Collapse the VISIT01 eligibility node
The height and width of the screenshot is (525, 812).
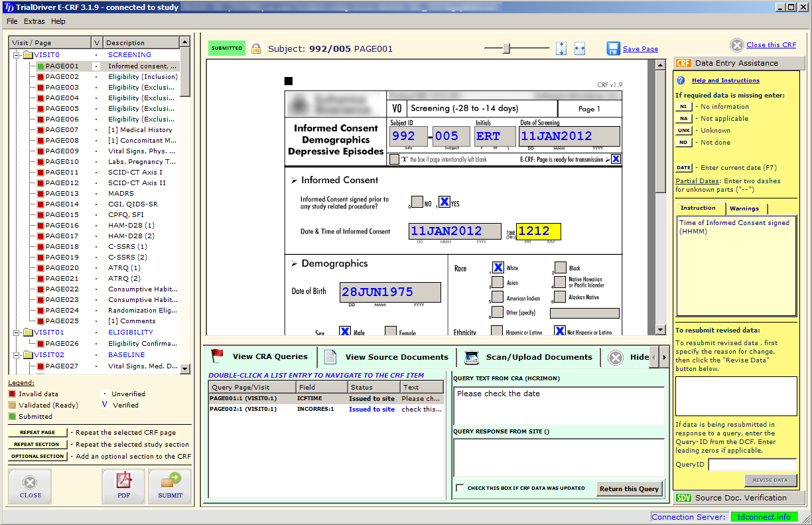[x=17, y=332]
